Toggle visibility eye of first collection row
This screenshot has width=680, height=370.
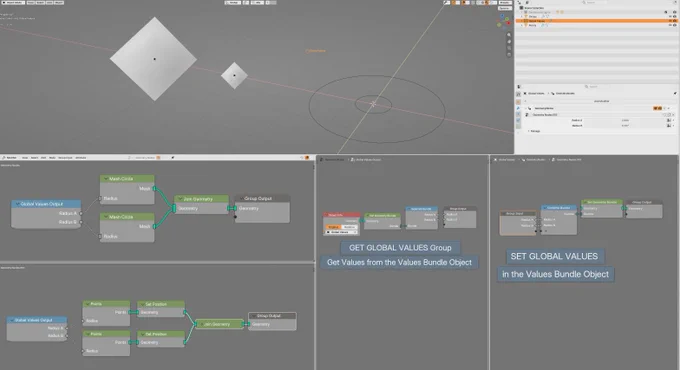pos(675,12)
